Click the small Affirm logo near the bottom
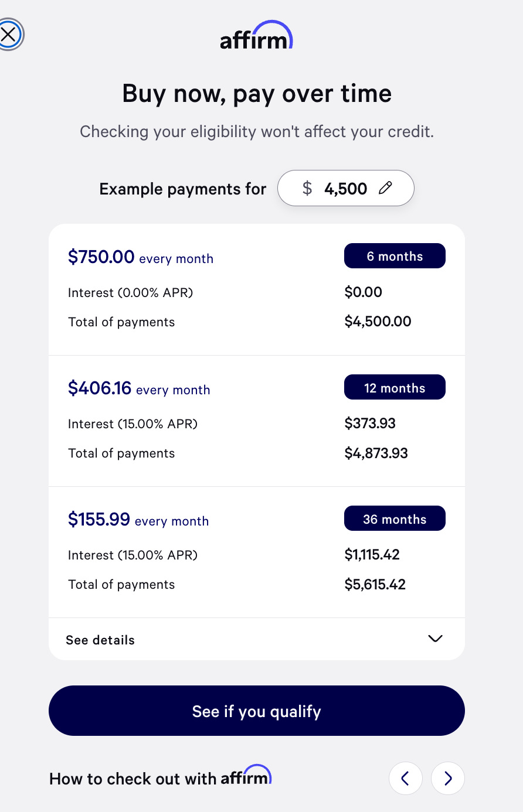 click(246, 776)
